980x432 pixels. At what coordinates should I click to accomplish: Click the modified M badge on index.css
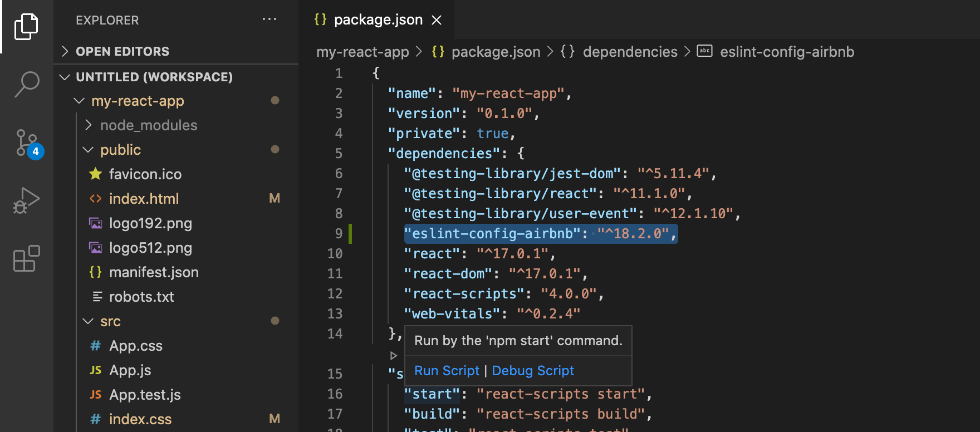click(275, 419)
